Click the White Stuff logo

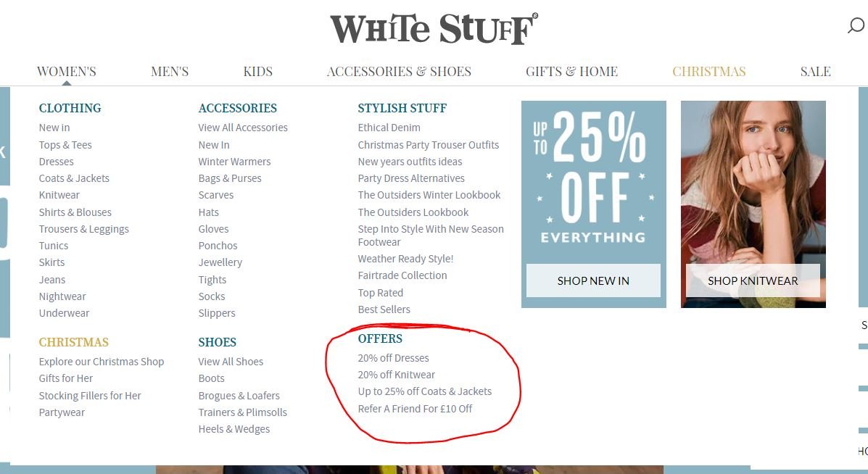(x=434, y=29)
